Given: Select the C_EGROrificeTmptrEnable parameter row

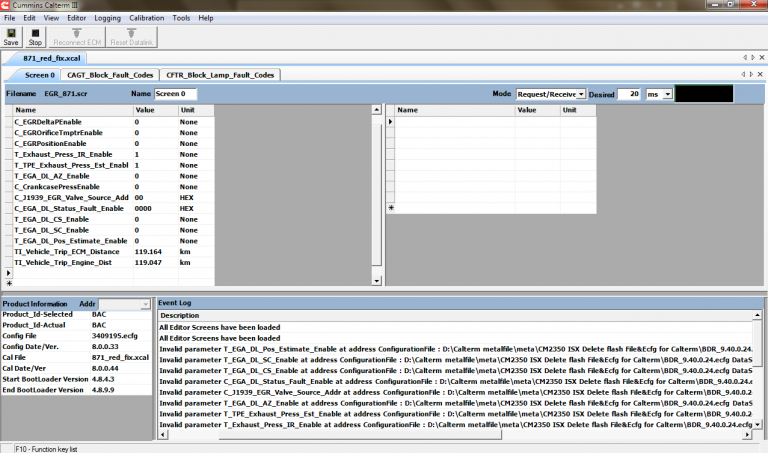Looking at the screenshot, I should point(109,133).
